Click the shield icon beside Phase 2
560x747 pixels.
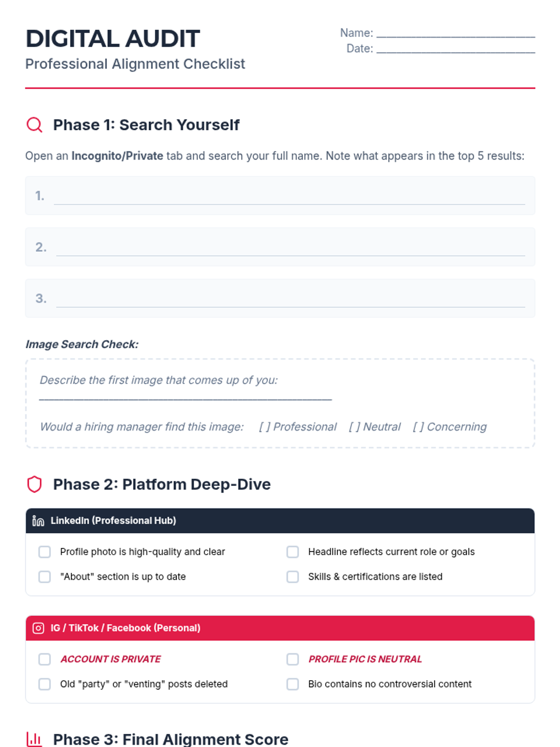coord(35,485)
